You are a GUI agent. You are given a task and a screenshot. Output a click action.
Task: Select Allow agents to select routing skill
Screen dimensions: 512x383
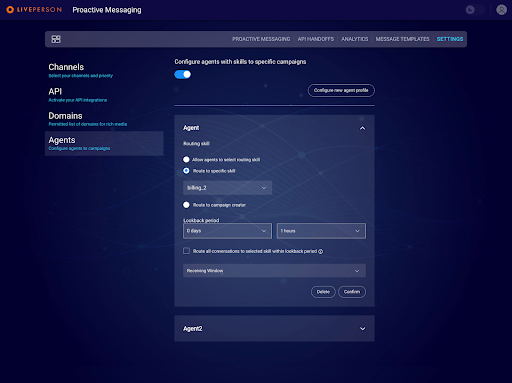[x=186, y=160]
